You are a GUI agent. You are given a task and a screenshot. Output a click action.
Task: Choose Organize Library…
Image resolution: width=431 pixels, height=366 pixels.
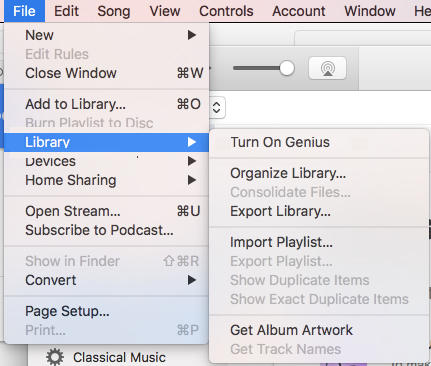[319, 173]
